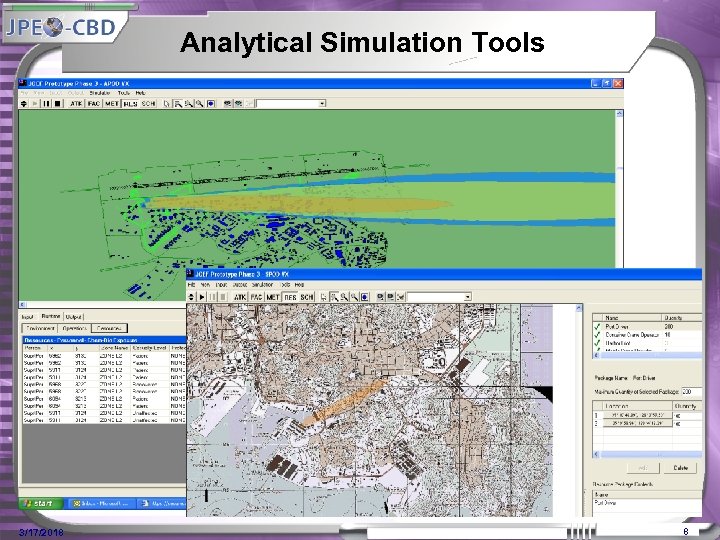Select ATK toolbar button in SPOD window
Screen dimensions: 720x540
tap(240, 297)
